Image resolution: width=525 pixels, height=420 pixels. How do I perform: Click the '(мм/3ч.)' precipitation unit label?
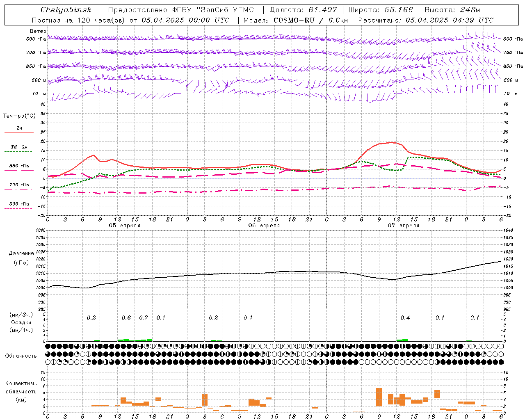coord(21,315)
